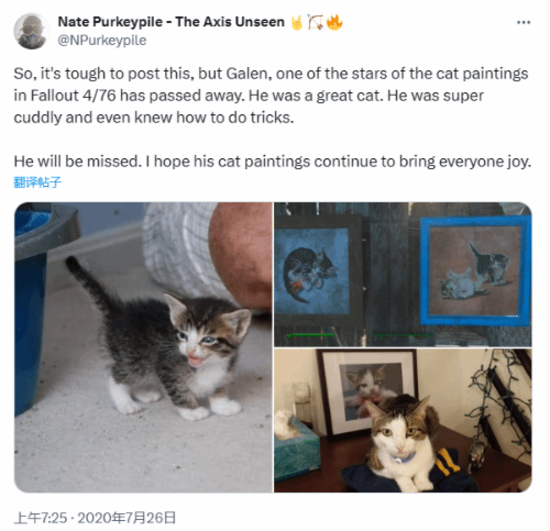
Task: Click the fire emoji after the name
Action: click(x=334, y=22)
